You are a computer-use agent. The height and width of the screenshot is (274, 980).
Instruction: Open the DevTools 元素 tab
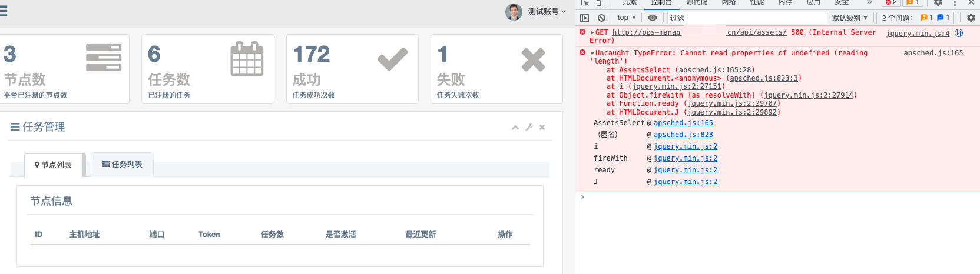coord(630,2)
